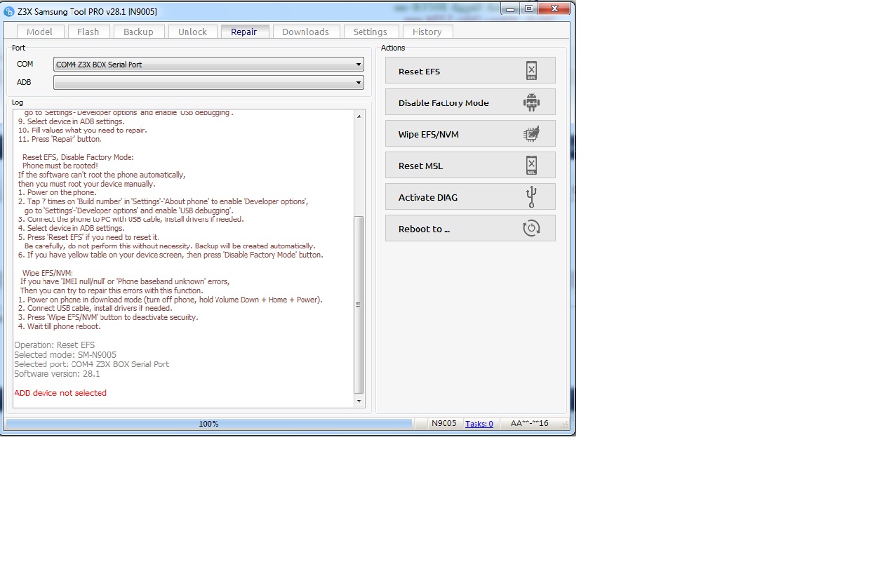Open the Backup tab
894x588 pixels.
pyautogui.click(x=138, y=32)
